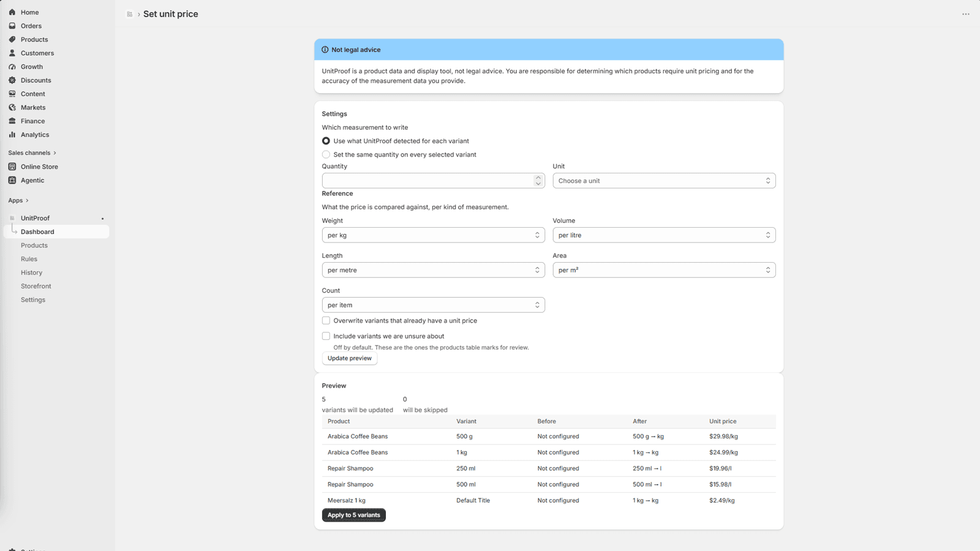
Task: Open Rules under UnitProof
Action: (x=29, y=259)
